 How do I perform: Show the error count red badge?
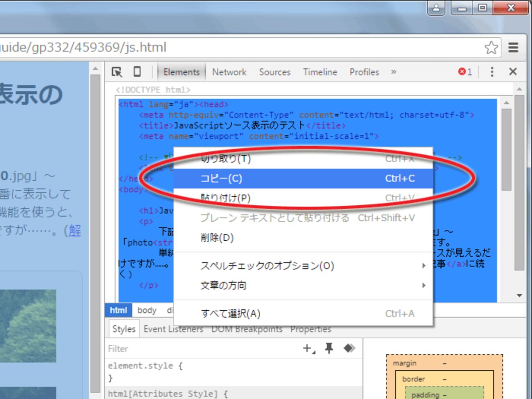[465, 72]
